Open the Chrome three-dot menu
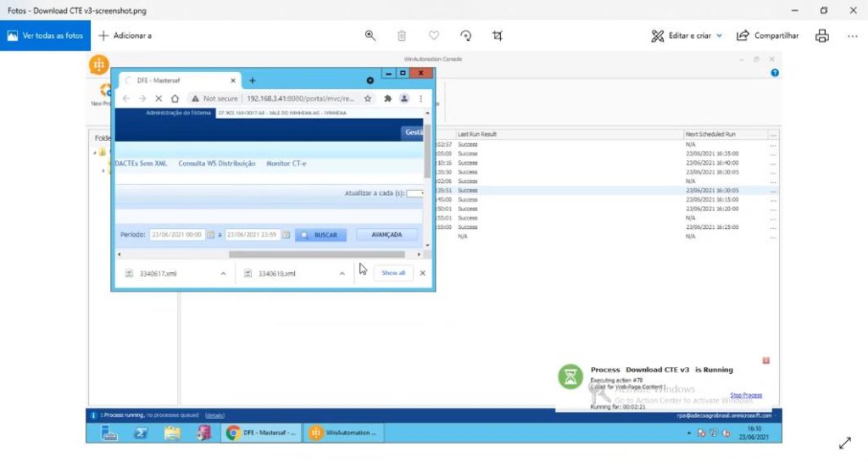The width and height of the screenshot is (868, 463). [420, 98]
